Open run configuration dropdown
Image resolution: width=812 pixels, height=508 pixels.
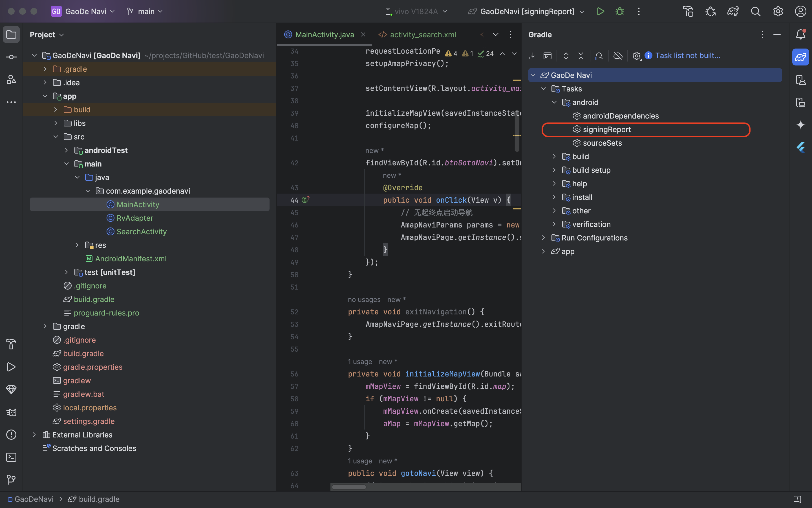coord(526,11)
